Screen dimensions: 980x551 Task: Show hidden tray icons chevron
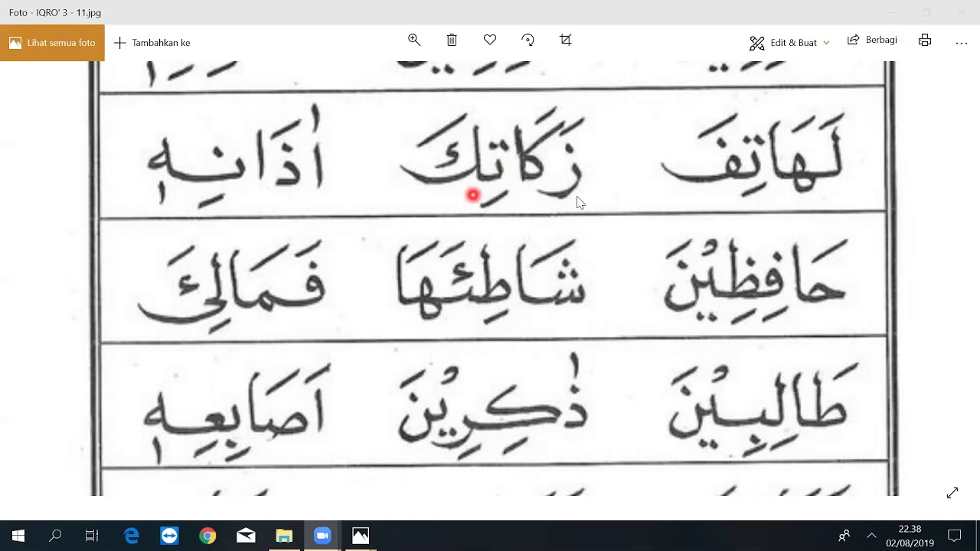click(x=871, y=536)
